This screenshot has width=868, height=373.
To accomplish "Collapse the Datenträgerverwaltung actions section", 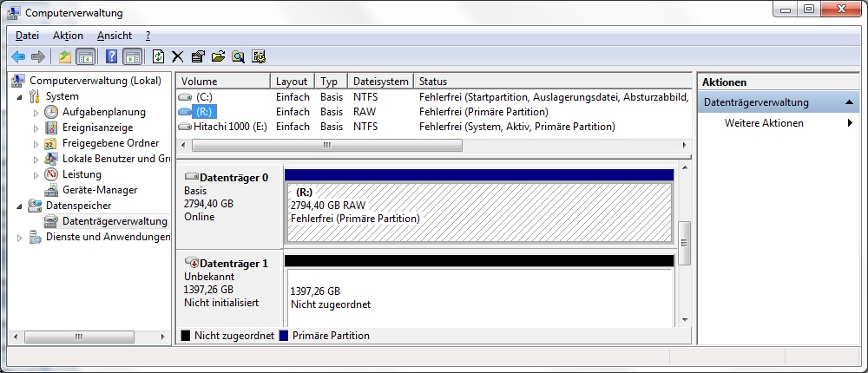I will pyautogui.click(x=849, y=102).
